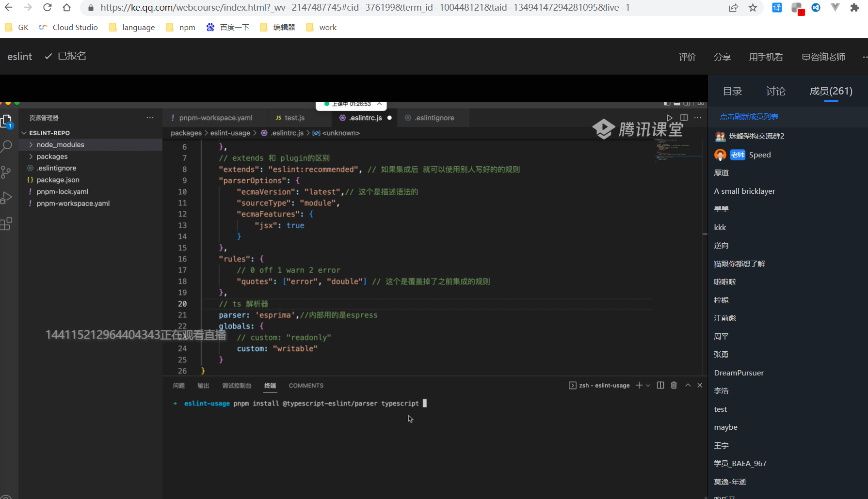Image resolution: width=868 pixels, height=499 pixels.
Task: Expand the packages folder
Action: click(x=52, y=156)
